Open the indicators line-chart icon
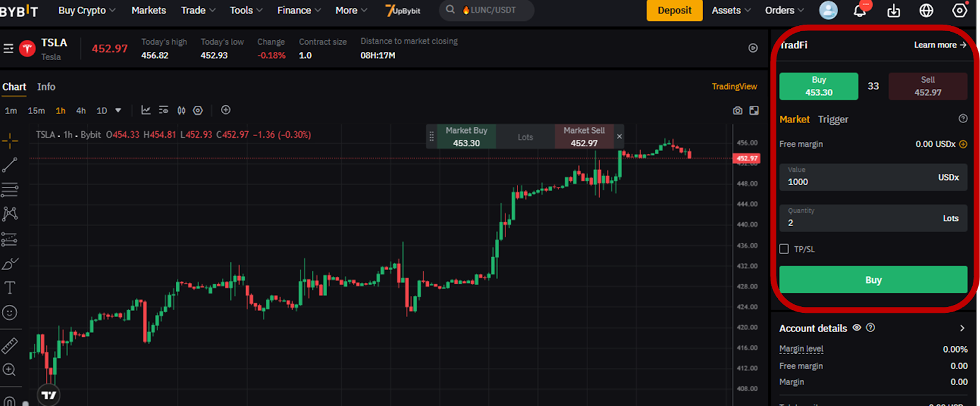This screenshot has height=406, width=980. tap(146, 110)
